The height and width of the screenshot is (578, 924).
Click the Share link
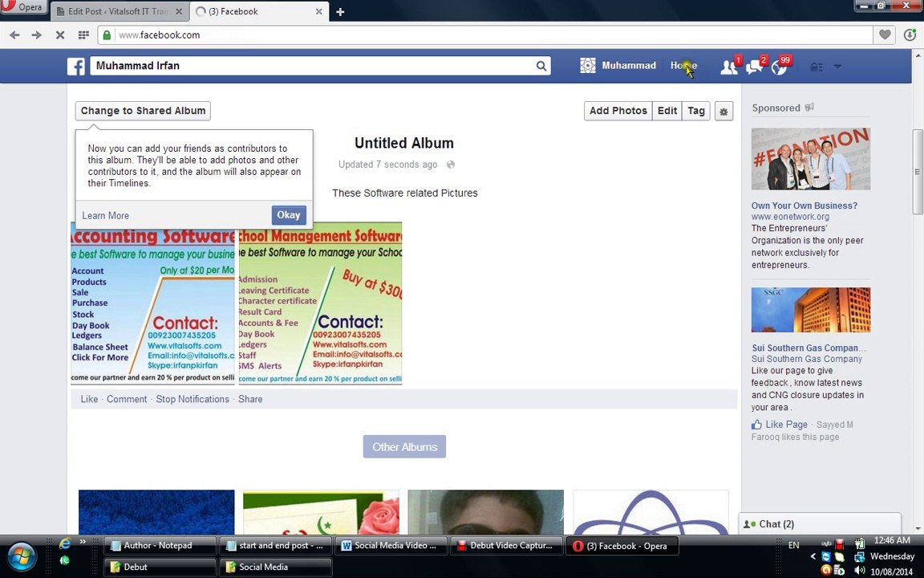coord(250,399)
